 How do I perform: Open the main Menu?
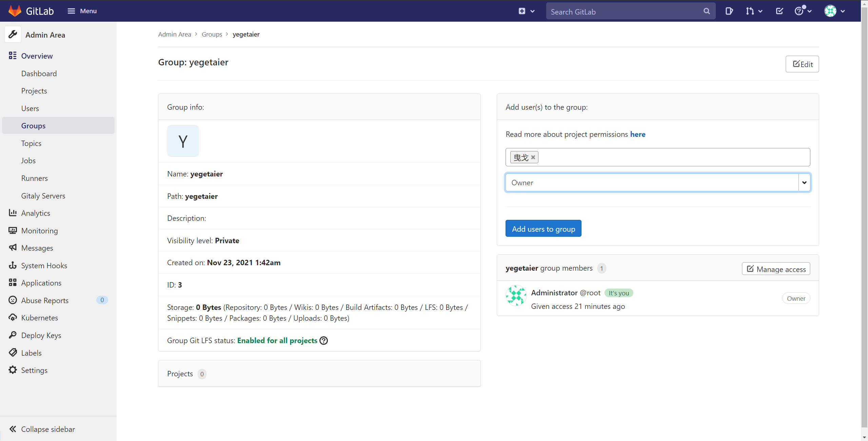(x=82, y=11)
